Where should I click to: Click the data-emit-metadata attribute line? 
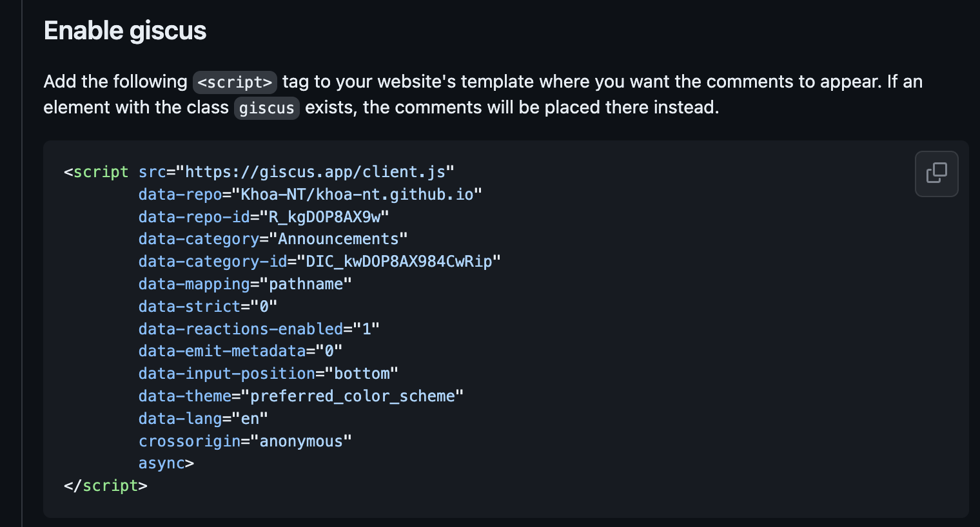coord(240,351)
